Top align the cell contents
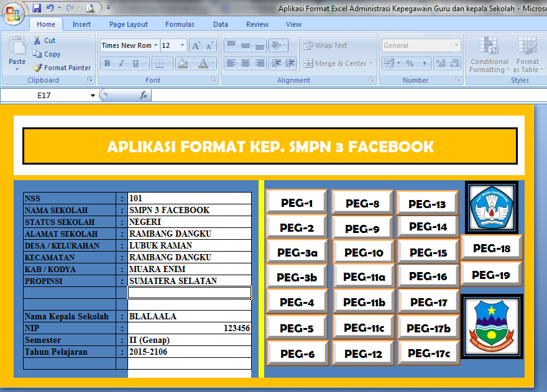 click(x=231, y=46)
